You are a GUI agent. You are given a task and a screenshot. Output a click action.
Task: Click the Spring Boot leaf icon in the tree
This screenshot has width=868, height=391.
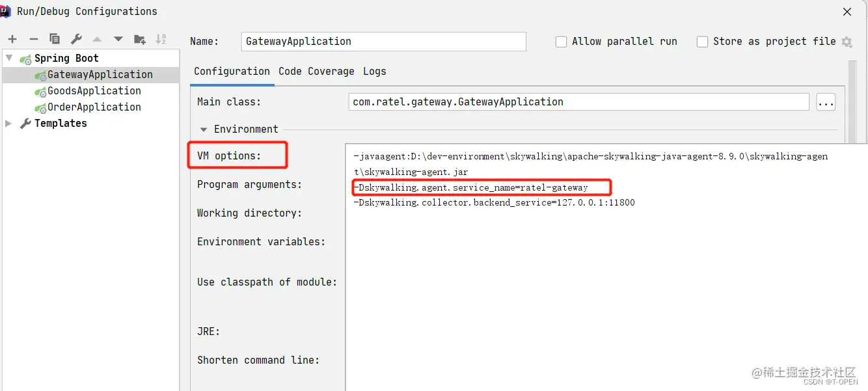[x=26, y=59]
